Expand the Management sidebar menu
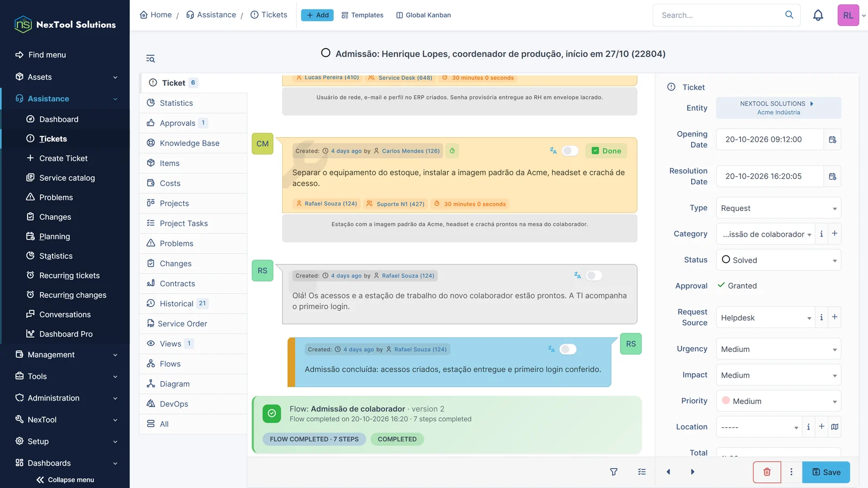868x488 pixels. click(65, 355)
